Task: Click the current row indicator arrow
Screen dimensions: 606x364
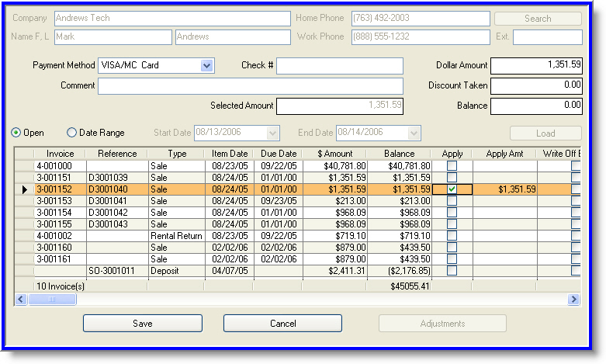Action: coord(25,189)
